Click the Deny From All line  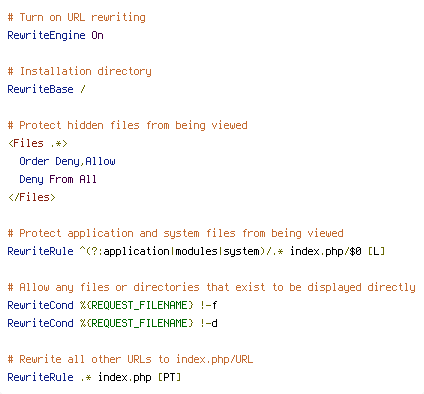pos(58,179)
